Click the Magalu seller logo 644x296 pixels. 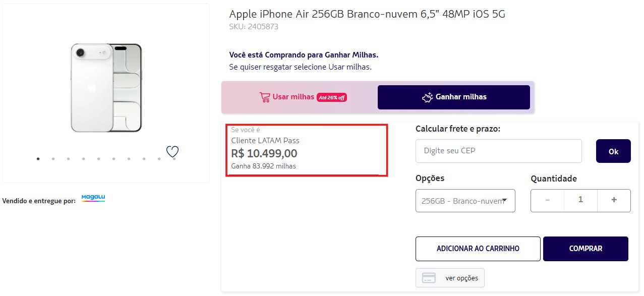pyautogui.click(x=93, y=198)
